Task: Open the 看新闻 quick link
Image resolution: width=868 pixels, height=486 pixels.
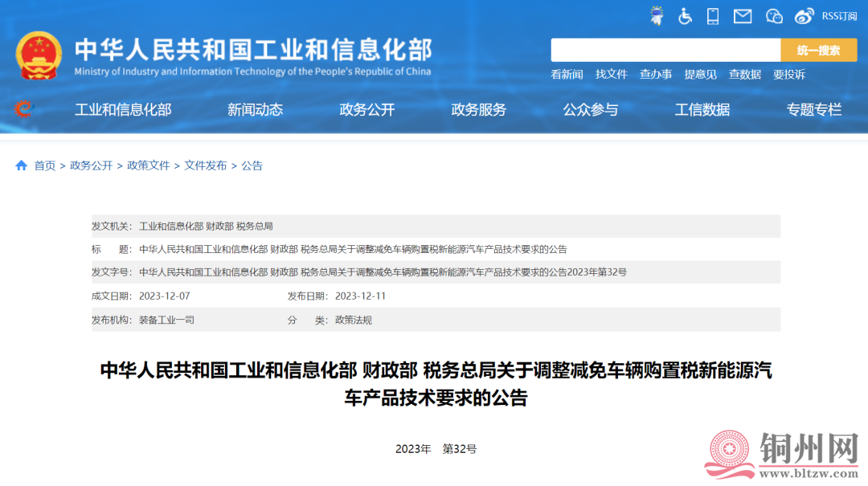Action: pyautogui.click(x=567, y=74)
